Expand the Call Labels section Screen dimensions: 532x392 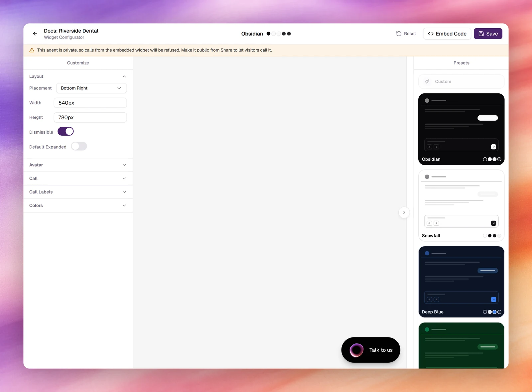78,192
